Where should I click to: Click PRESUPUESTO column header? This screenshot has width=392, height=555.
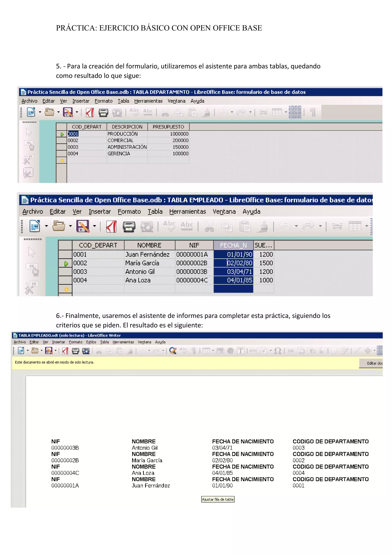click(x=168, y=127)
